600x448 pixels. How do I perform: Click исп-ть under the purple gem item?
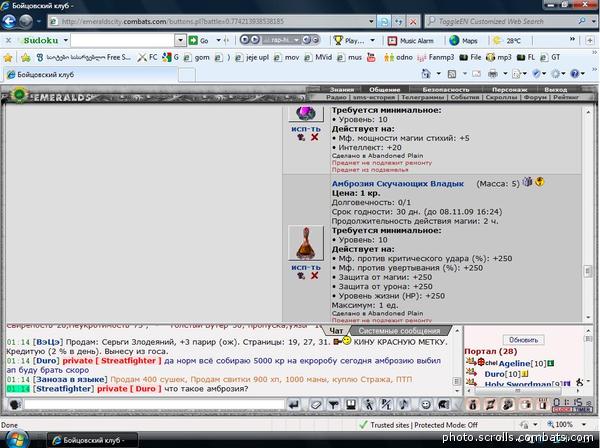306,129
